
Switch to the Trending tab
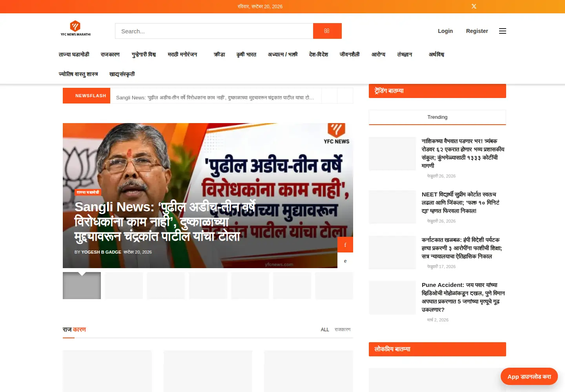(437, 117)
